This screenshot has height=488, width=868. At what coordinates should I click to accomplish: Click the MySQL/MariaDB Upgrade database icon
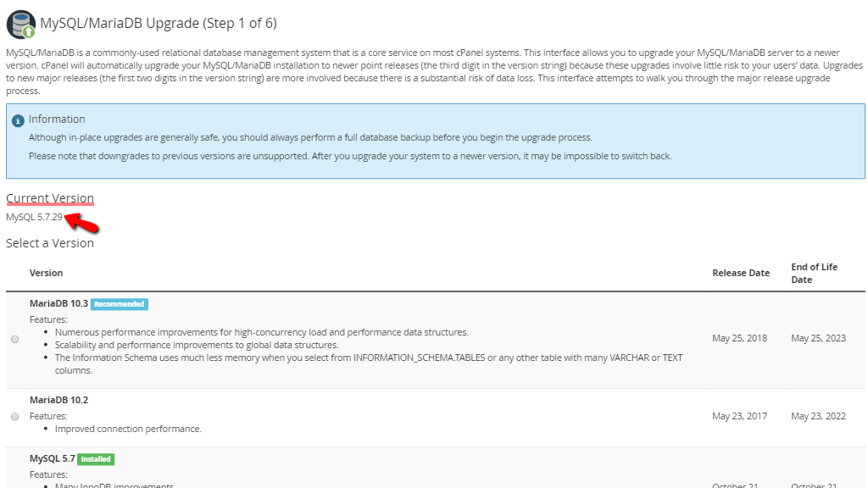(x=21, y=25)
